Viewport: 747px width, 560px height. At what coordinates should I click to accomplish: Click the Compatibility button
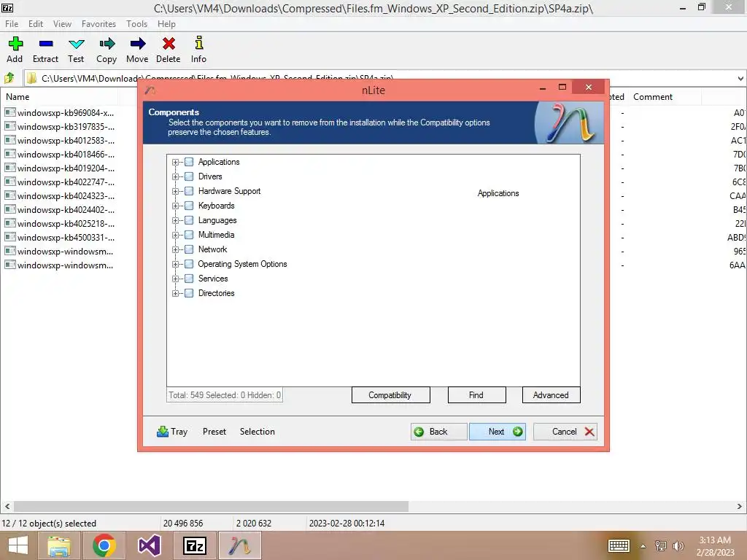click(x=391, y=394)
